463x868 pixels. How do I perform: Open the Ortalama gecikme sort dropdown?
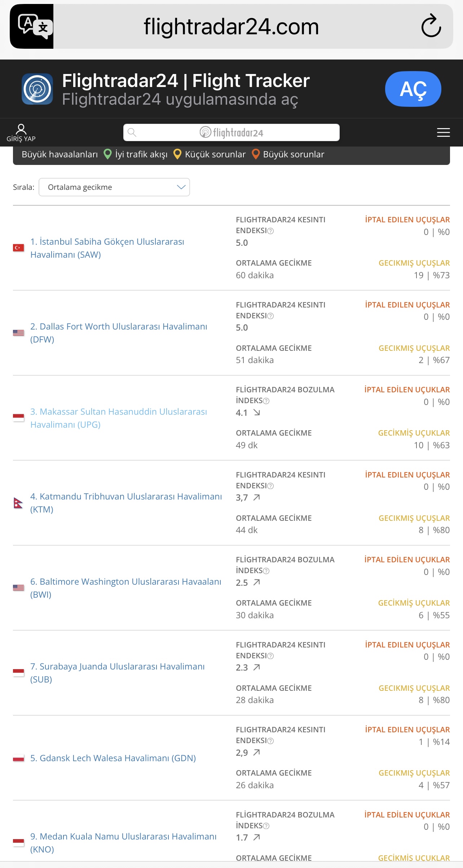click(114, 187)
